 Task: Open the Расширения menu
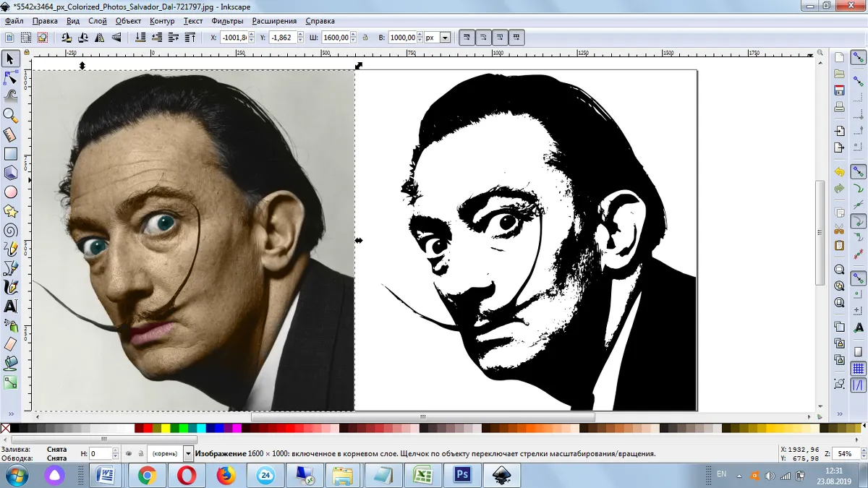[274, 21]
